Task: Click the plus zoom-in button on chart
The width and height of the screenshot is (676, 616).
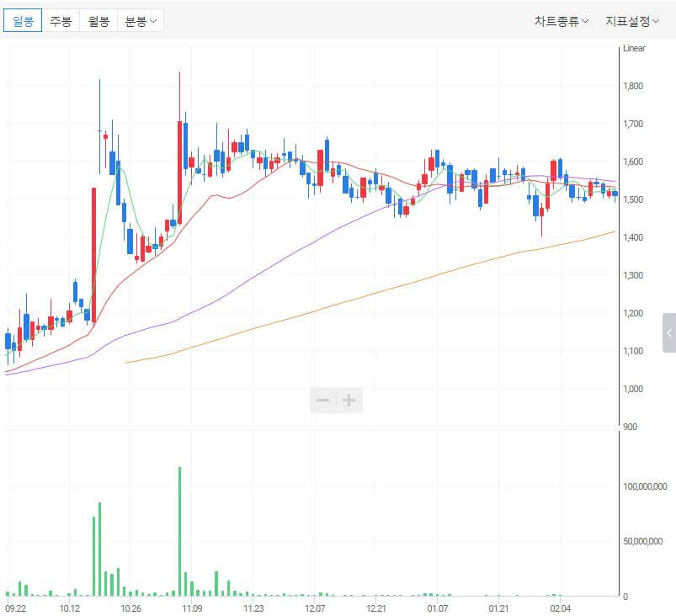Action: coord(349,400)
